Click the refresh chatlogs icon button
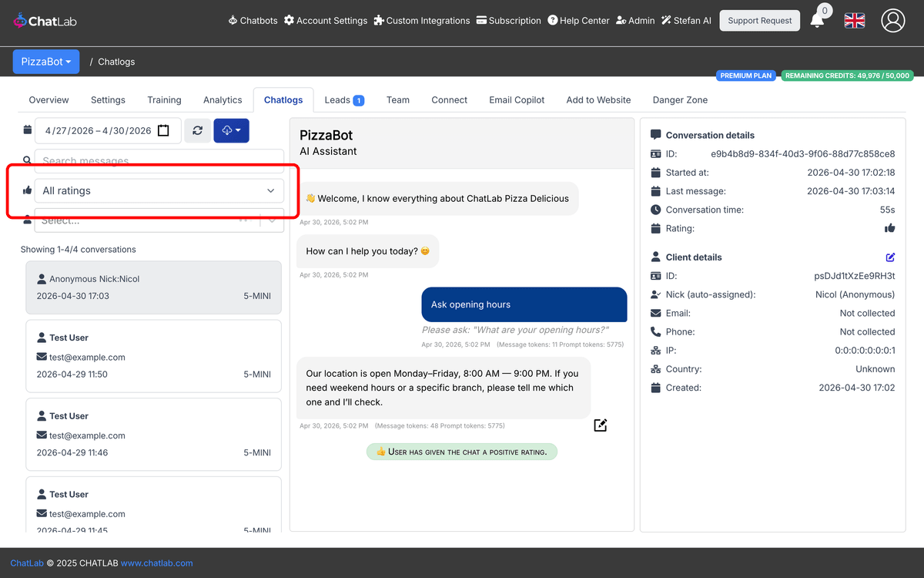 198,131
